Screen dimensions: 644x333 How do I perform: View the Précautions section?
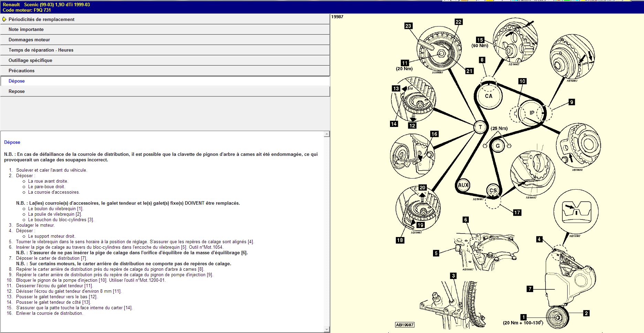coord(21,71)
